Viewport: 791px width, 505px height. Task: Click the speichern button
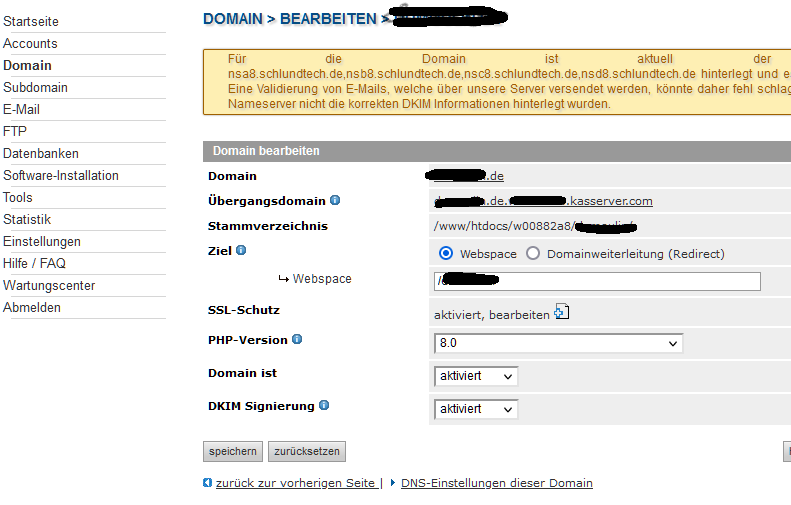point(233,451)
